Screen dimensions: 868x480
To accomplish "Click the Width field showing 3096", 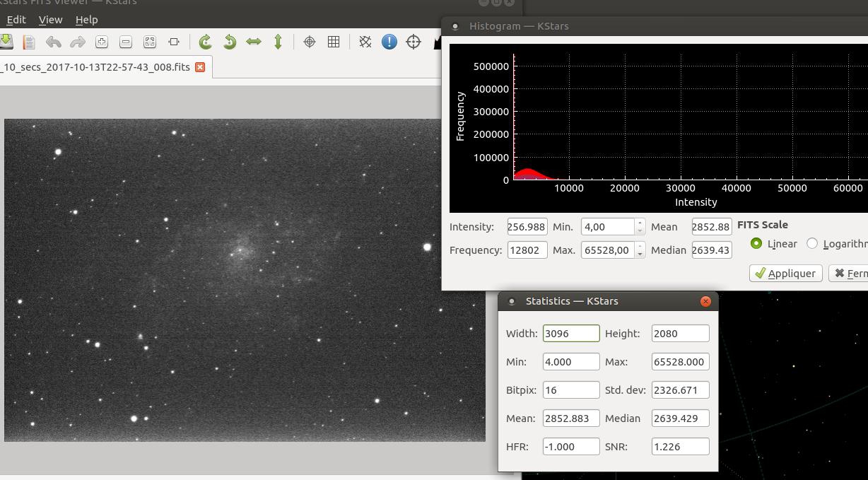I will [x=571, y=334].
